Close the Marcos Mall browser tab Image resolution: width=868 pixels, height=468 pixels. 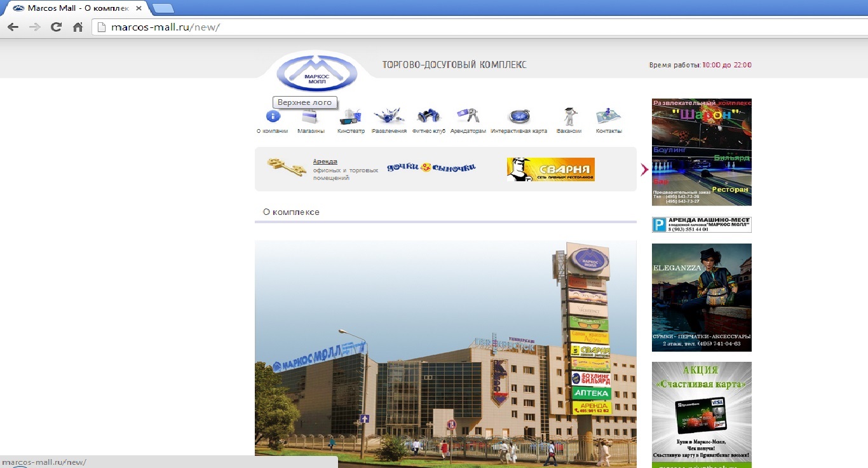tap(139, 8)
